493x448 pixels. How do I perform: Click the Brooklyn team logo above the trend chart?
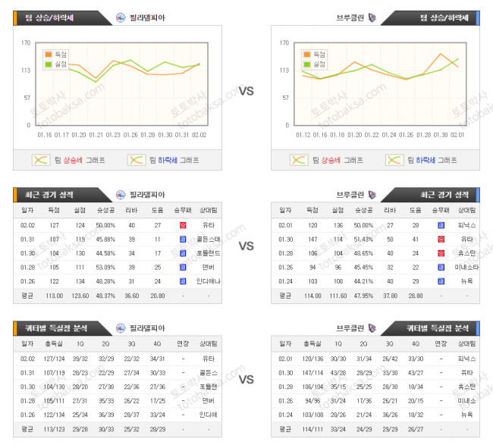click(372, 17)
